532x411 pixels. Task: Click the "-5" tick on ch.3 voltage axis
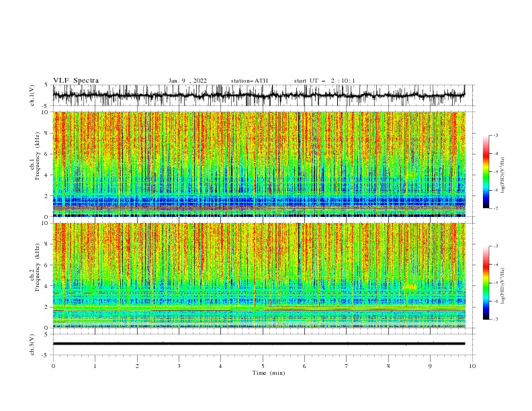coord(46,355)
